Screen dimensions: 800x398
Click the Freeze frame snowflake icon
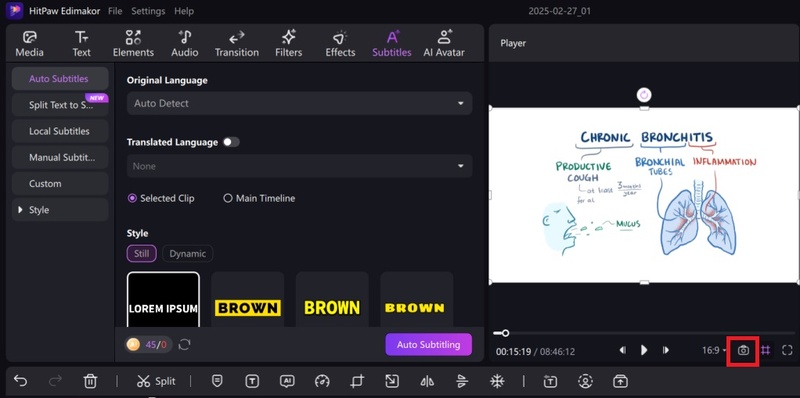(497, 381)
